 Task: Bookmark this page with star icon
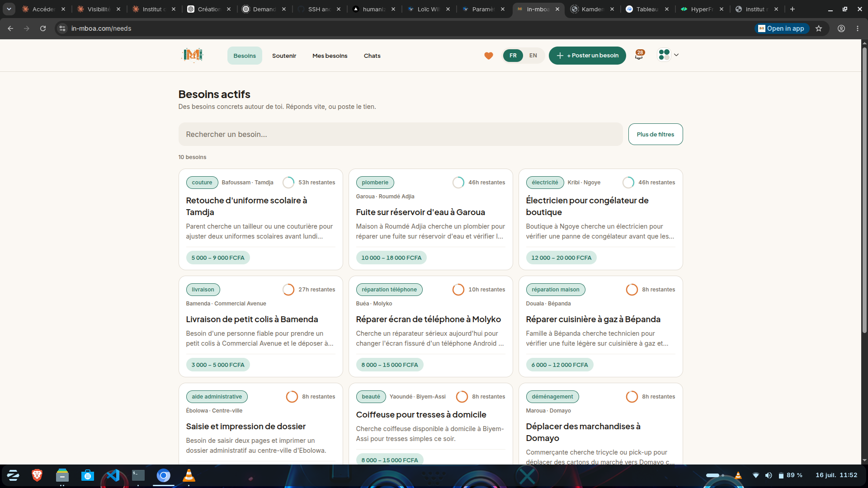pos(819,28)
